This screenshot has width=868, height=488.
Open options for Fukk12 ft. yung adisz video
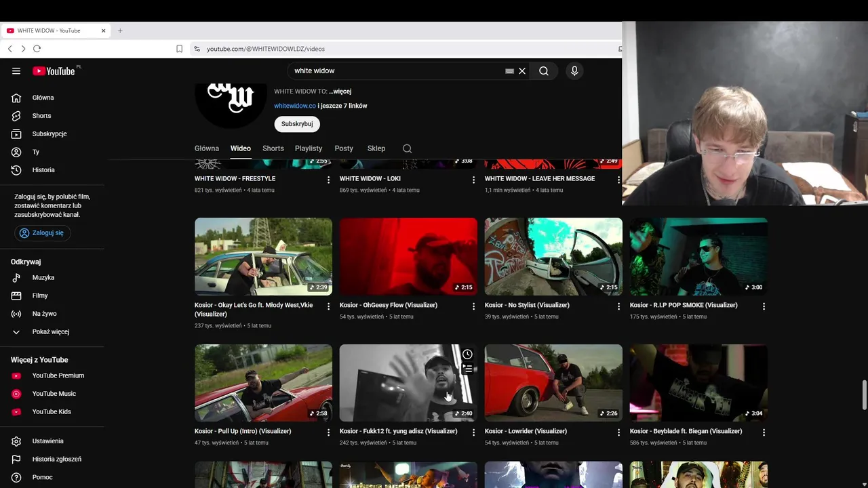473,432
